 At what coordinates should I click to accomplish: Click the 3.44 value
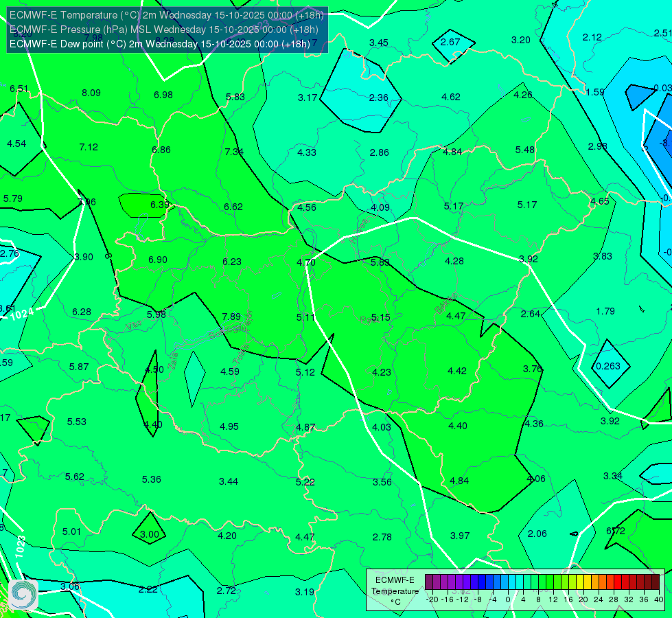point(229,481)
